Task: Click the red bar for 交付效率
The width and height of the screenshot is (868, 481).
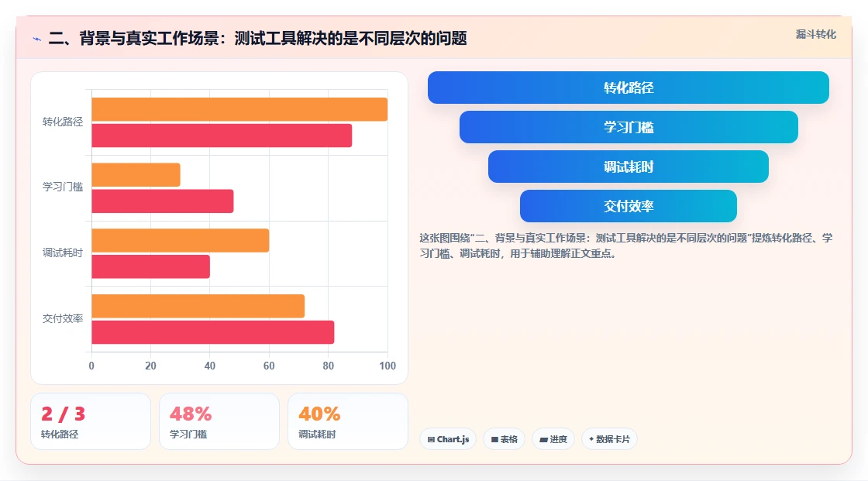Action: pos(213,332)
